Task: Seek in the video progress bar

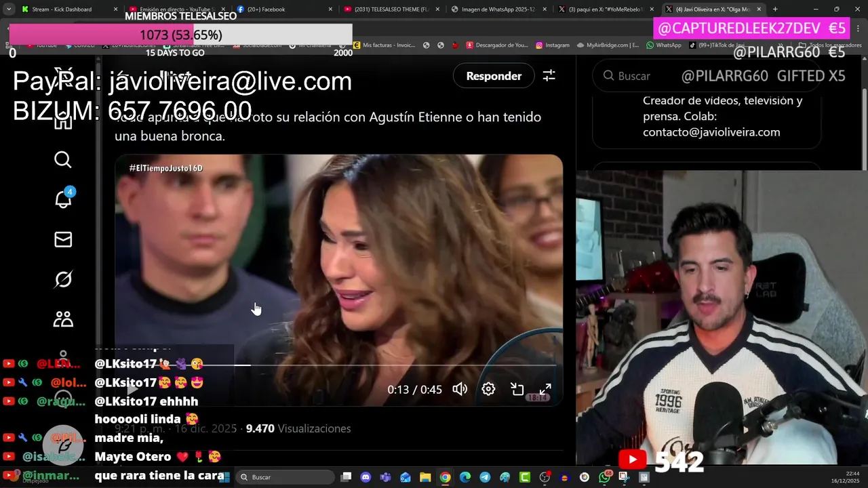Action: point(339,365)
